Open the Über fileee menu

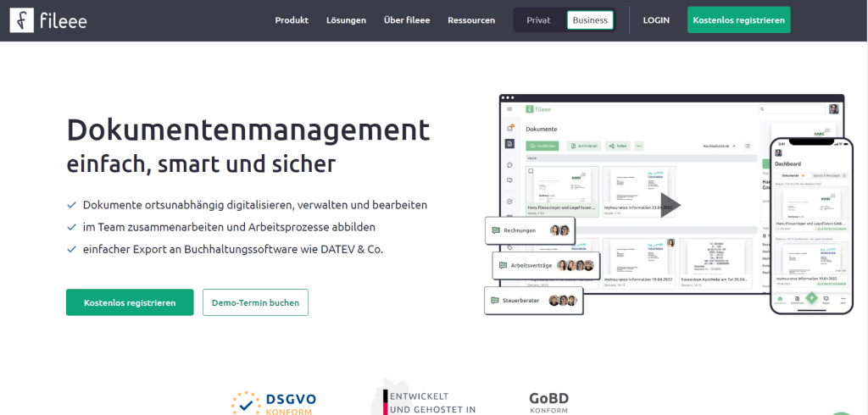tap(407, 20)
